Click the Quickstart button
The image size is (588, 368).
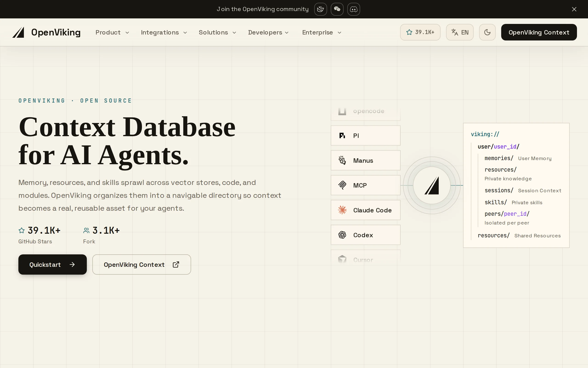pos(52,264)
